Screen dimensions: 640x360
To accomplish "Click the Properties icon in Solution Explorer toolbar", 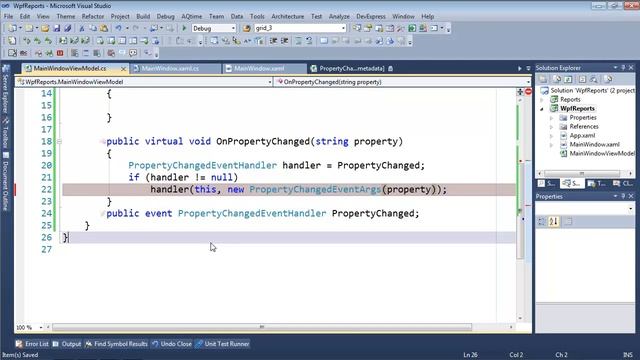I will [543, 79].
